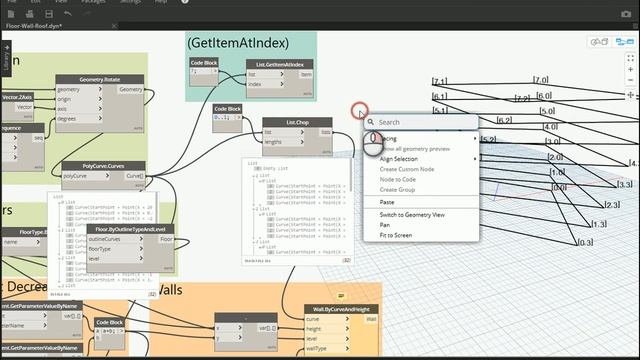The image size is (640, 360).
Task: Choose Pan in context menu
Action: pyautogui.click(x=384, y=225)
